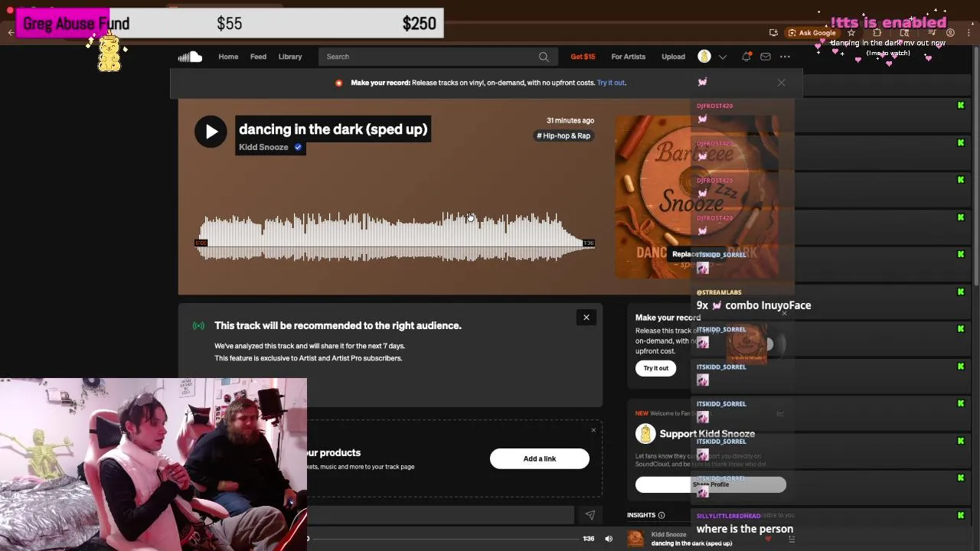Image resolution: width=980 pixels, height=551 pixels.
Task: Click the Ask Google button
Action: pyautogui.click(x=812, y=33)
